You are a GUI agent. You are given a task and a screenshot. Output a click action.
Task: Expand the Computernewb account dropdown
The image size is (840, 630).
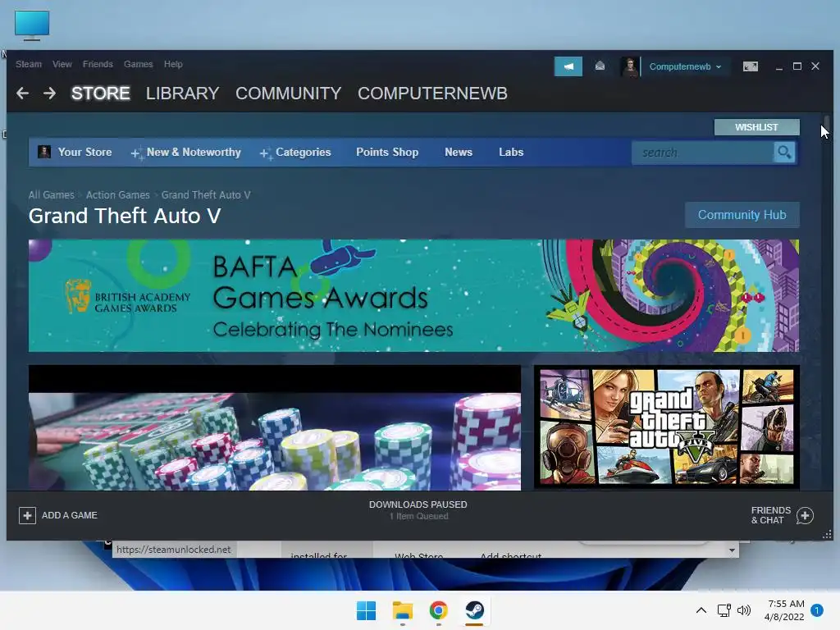pos(686,66)
